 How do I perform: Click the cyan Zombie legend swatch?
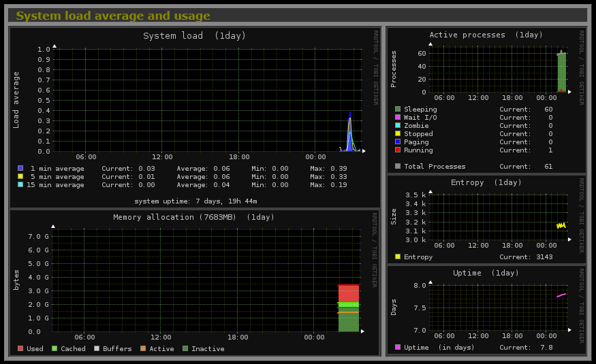[x=398, y=125]
